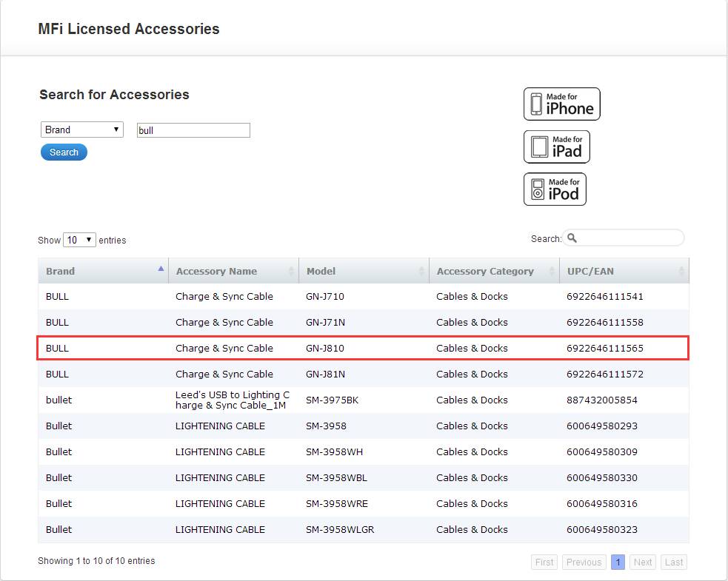Sort by the Accessory Category header
The image size is (728, 581).
point(495,271)
